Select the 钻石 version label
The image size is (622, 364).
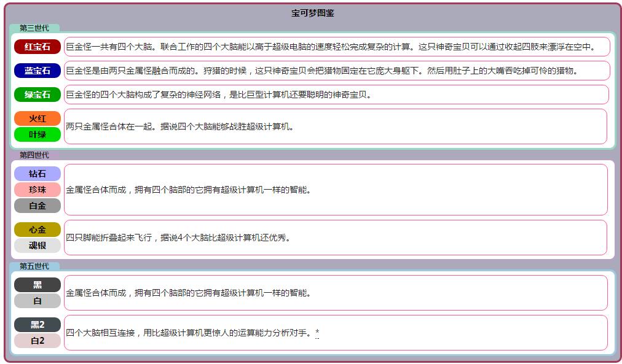tap(37, 174)
